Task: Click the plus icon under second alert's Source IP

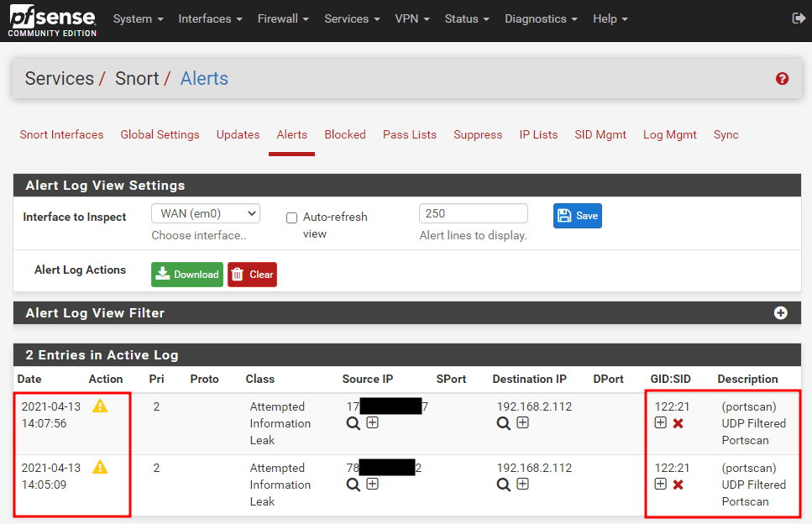Action: click(x=372, y=484)
